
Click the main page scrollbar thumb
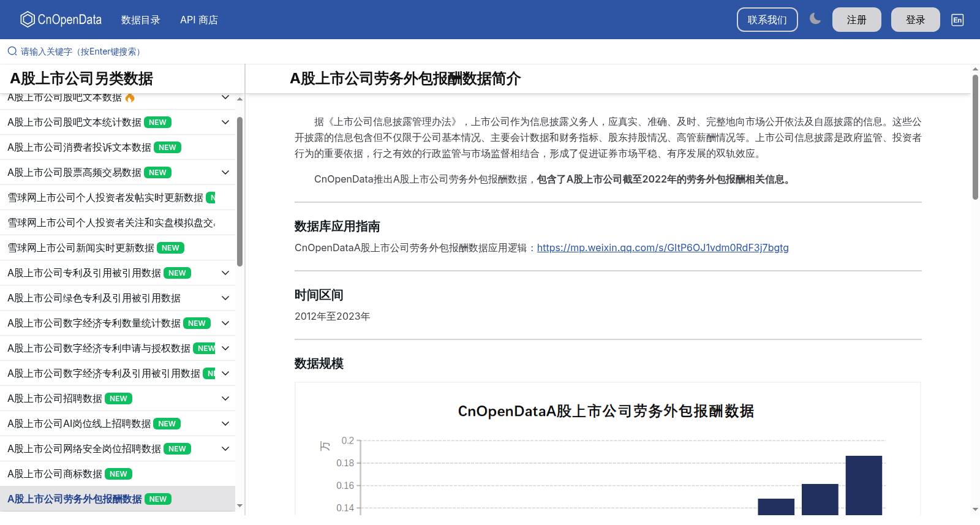click(x=975, y=137)
